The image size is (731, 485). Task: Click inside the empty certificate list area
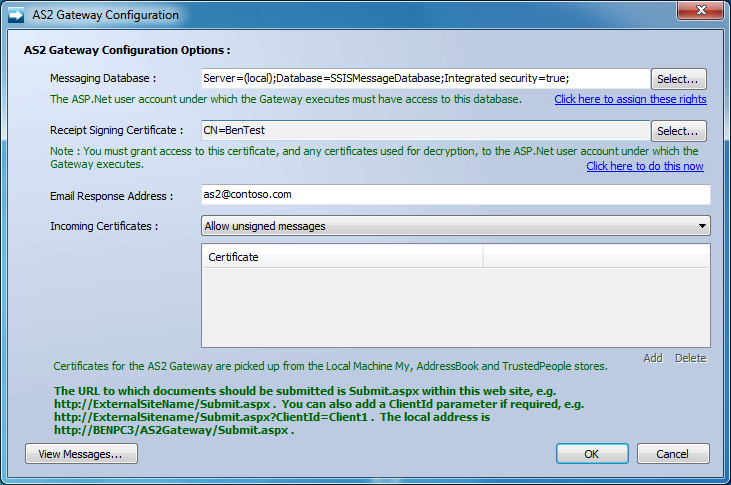(456, 307)
